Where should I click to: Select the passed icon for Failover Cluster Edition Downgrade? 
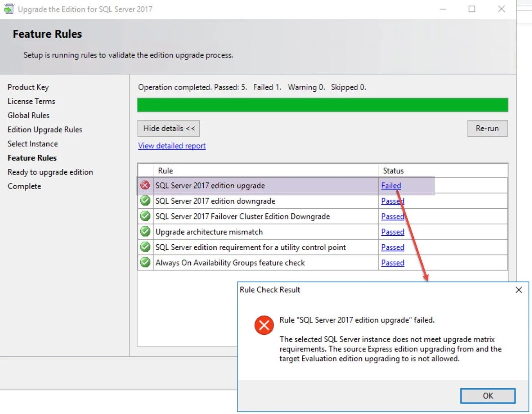pyautogui.click(x=145, y=216)
